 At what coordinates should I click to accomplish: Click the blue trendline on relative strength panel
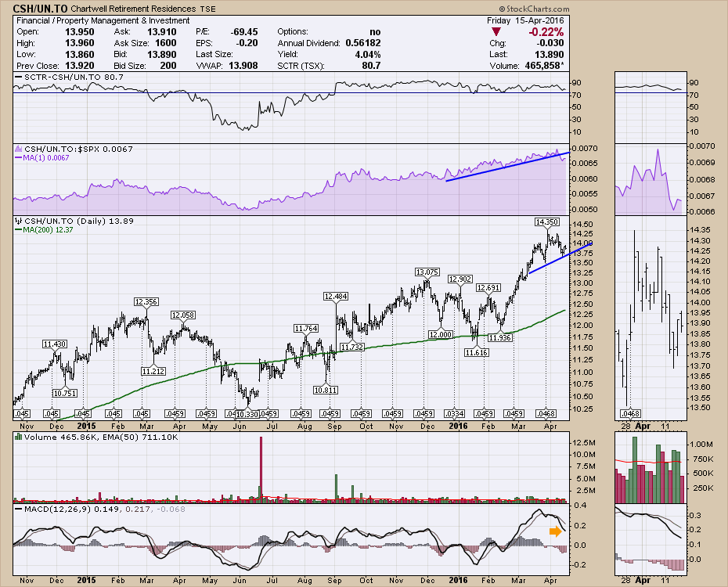(507, 167)
